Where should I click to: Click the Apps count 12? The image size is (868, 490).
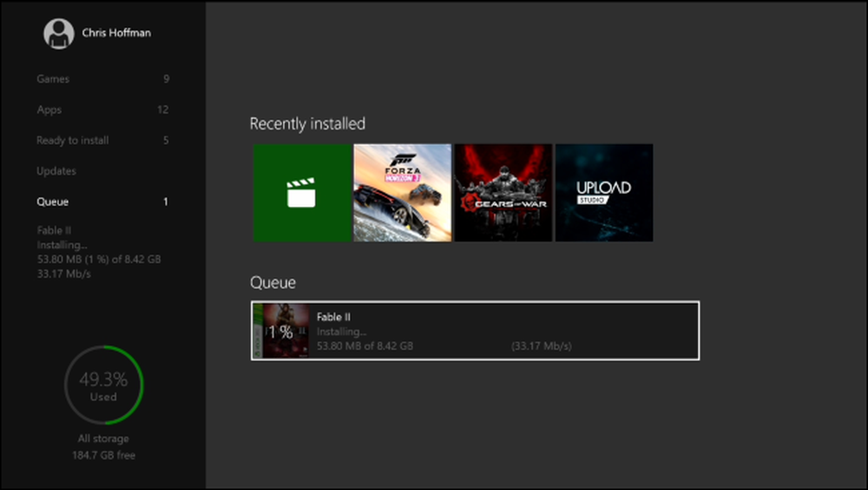(163, 109)
